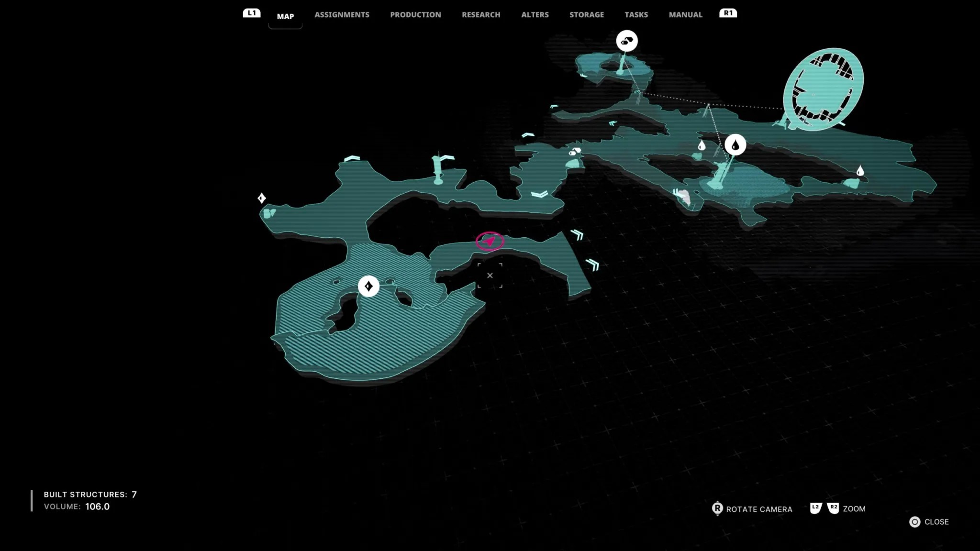Select the far-right small droplet marker
The height and width of the screenshot is (551, 980).
tap(860, 171)
